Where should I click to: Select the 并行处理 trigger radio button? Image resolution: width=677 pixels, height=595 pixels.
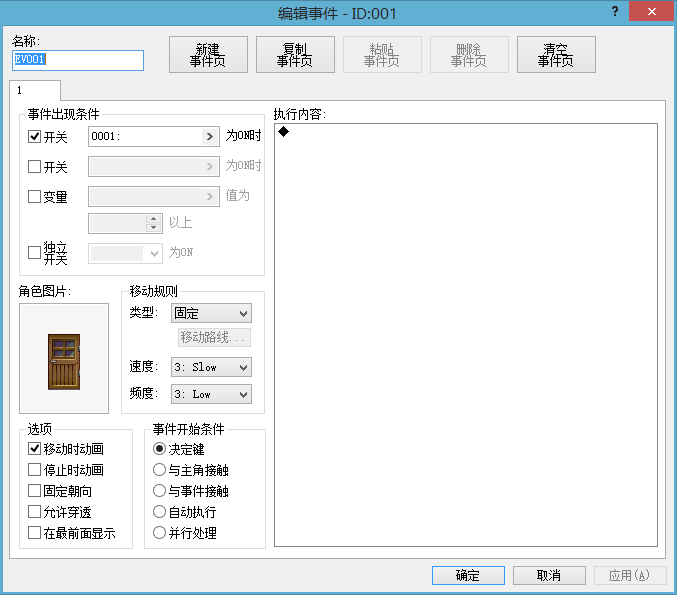pyautogui.click(x=159, y=532)
